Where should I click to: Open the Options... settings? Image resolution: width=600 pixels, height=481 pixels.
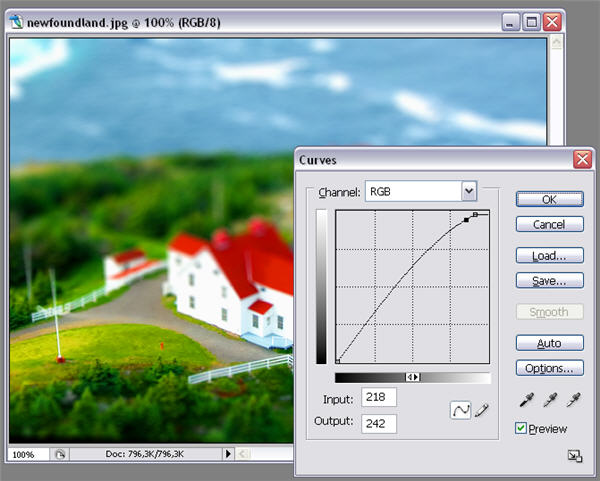pos(549,368)
